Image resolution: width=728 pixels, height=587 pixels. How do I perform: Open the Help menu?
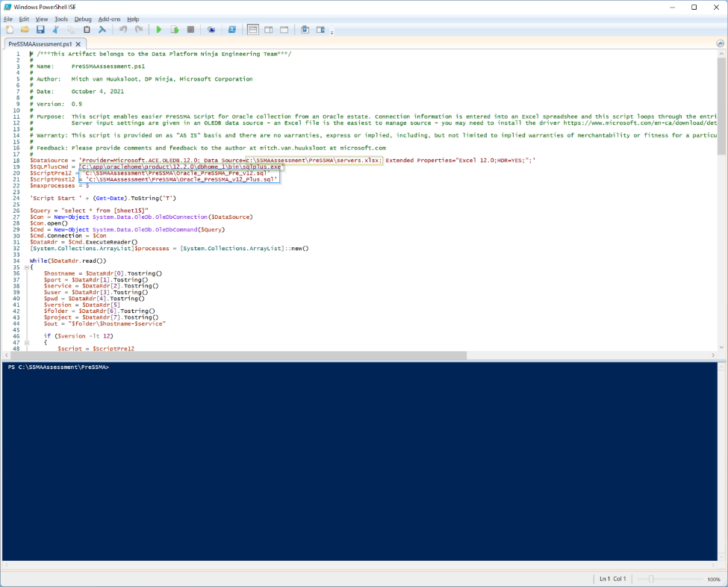(133, 19)
